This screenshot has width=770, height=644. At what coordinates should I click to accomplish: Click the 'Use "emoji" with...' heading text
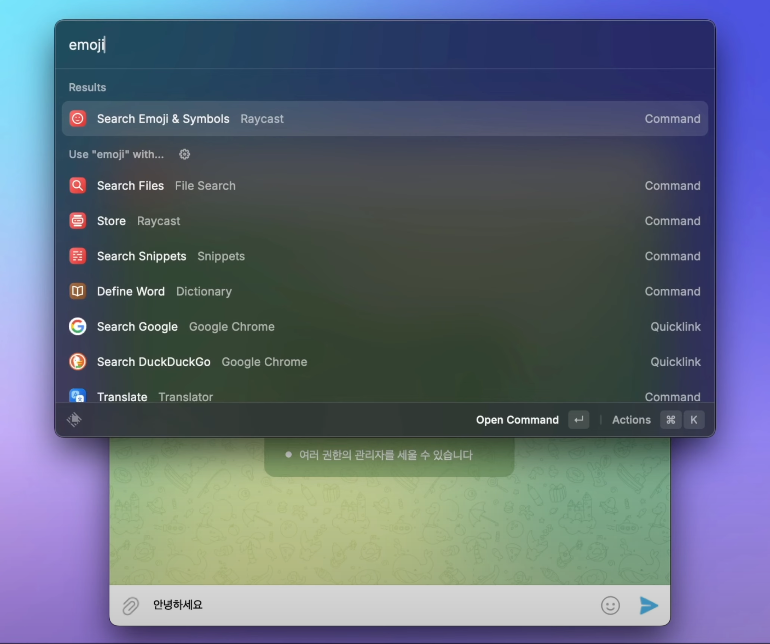[x=116, y=154]
